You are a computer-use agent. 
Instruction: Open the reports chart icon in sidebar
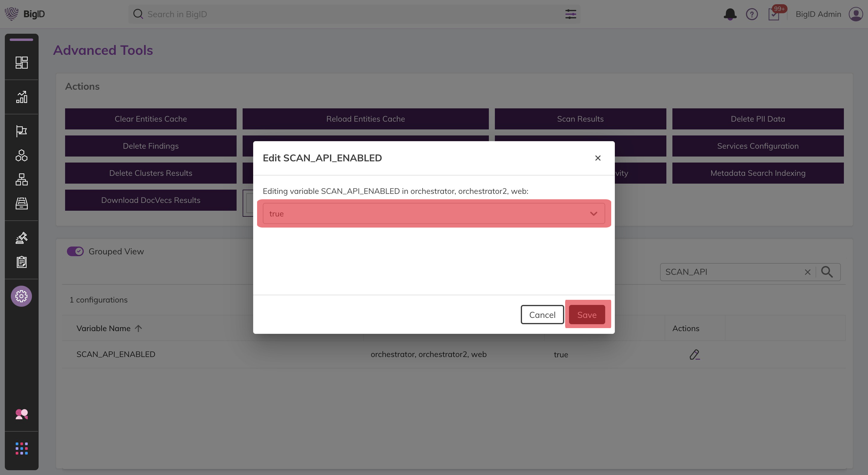[22, 97]
